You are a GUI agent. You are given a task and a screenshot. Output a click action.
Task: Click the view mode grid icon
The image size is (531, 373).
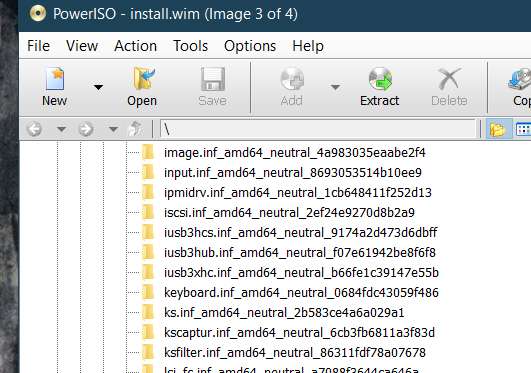[523, 129]
